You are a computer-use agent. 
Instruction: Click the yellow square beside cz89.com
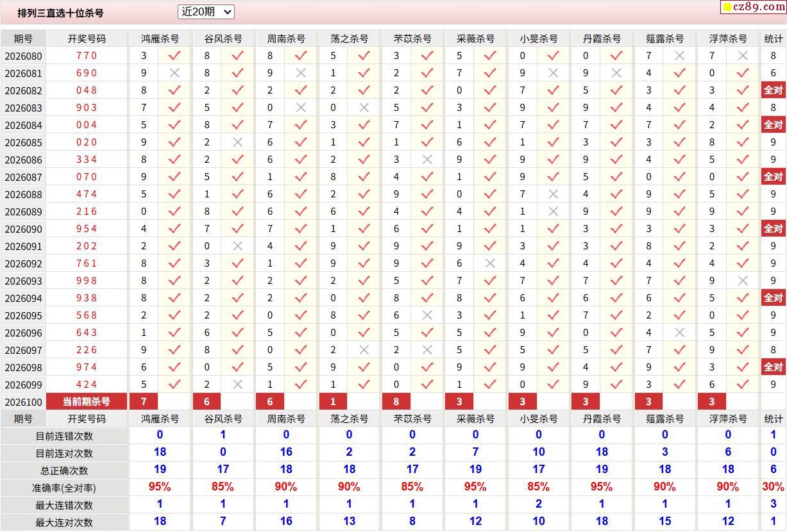coord(727,8)
